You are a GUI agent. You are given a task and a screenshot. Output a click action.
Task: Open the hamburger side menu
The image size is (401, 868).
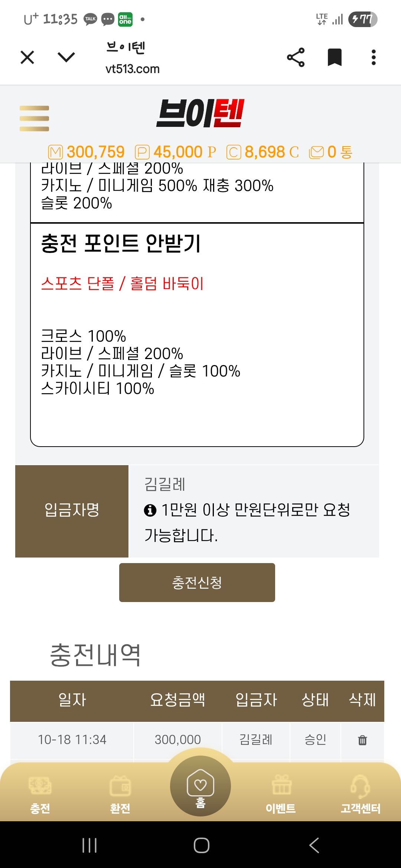pos(34,118)
